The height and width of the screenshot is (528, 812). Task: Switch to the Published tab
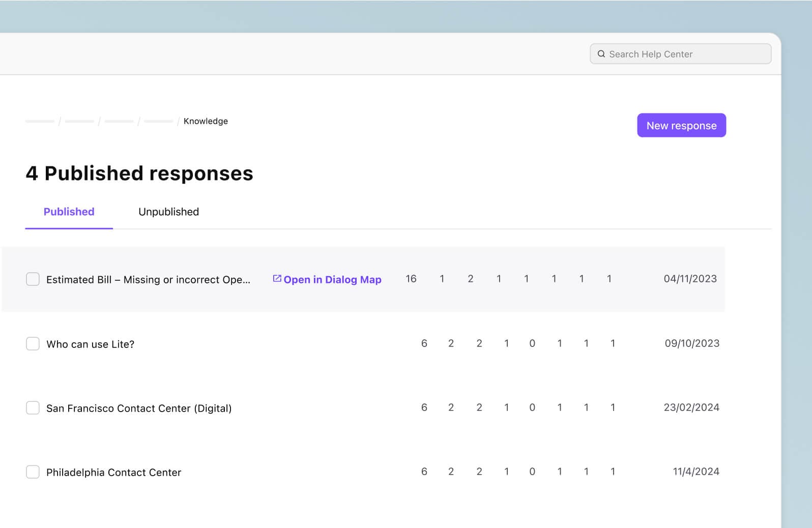(69, 212)
